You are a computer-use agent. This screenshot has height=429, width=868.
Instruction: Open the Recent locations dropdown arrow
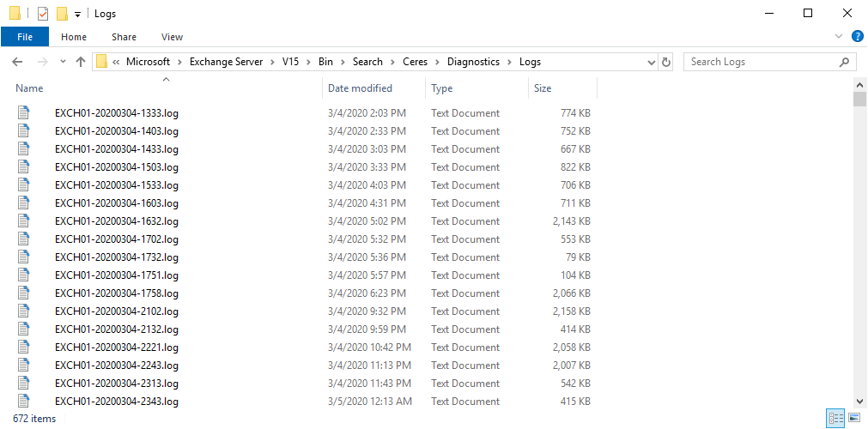[x=63, y=62]
